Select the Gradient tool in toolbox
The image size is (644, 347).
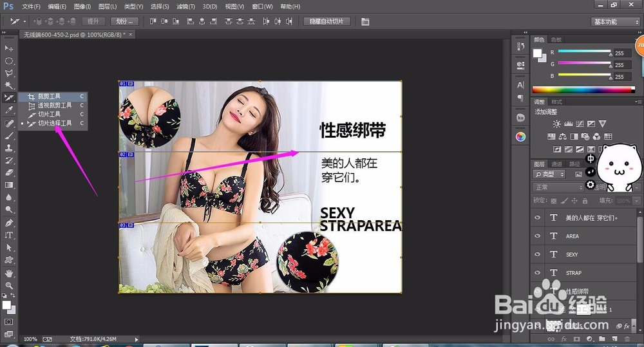pyautogui.click(x=8, y=185)
